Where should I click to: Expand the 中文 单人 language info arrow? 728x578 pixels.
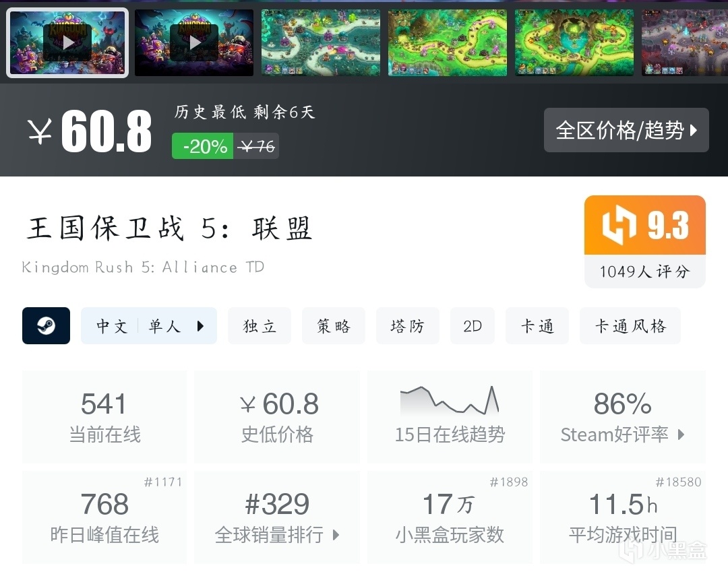pos(200,326)
